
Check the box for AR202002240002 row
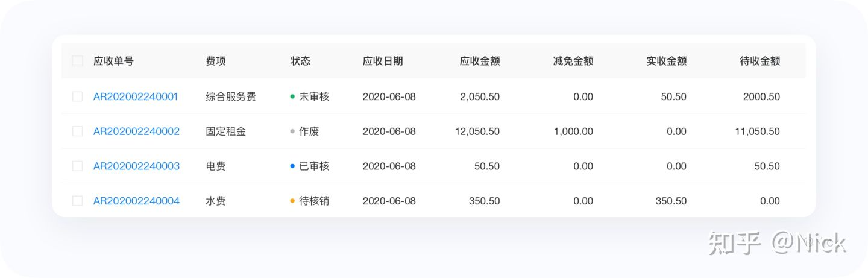77,131
